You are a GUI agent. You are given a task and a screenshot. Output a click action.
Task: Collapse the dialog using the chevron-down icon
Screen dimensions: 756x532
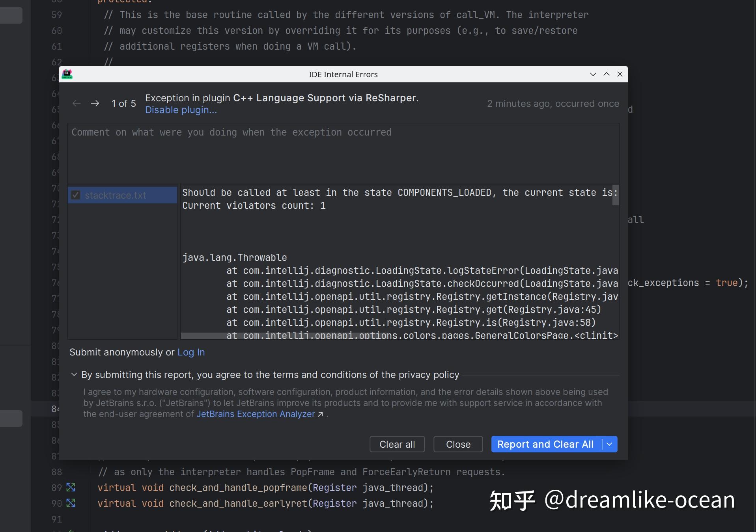coord(592,74)
